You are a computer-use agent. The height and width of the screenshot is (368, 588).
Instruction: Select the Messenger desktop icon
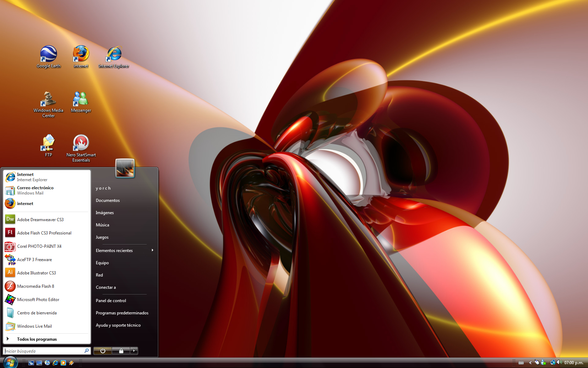81,102
